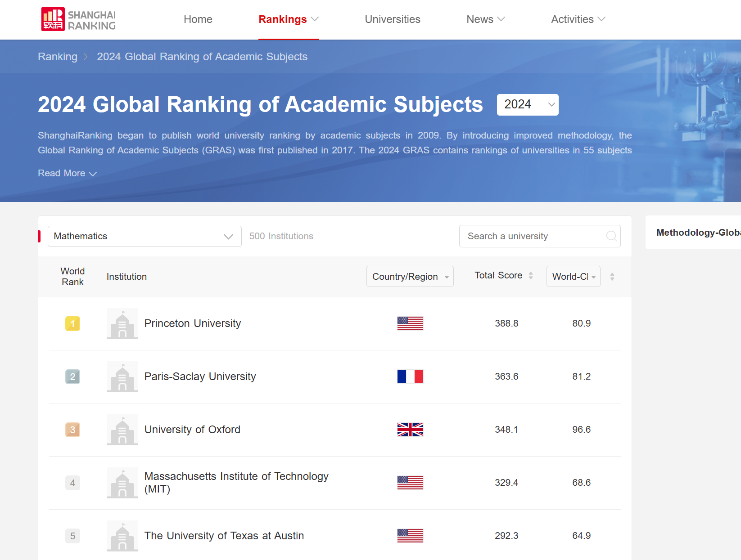This screenshot has height=560, width=741.
Task: Click Princeton University's logo placeholder
Action: [122, 323]
